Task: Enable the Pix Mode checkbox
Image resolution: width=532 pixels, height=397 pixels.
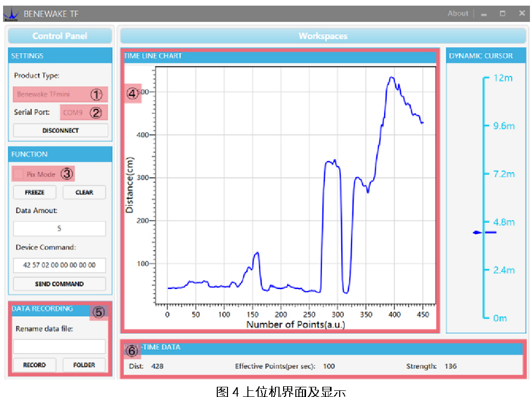Action: [18, 174]
